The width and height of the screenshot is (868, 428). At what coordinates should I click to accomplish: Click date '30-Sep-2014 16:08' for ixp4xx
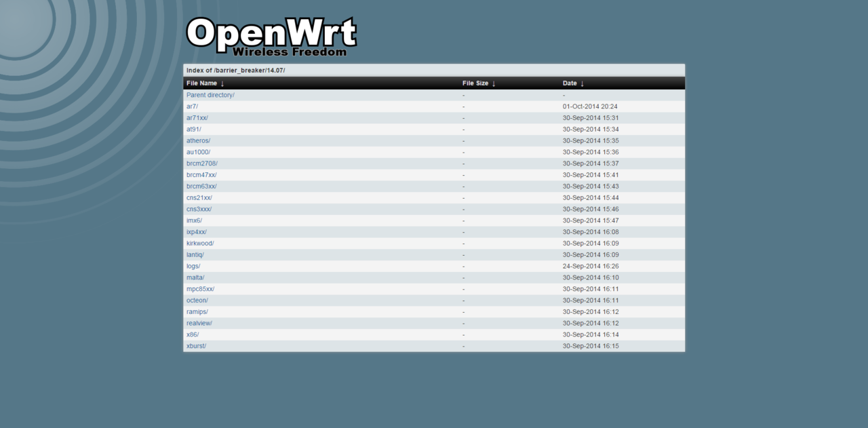591,232
